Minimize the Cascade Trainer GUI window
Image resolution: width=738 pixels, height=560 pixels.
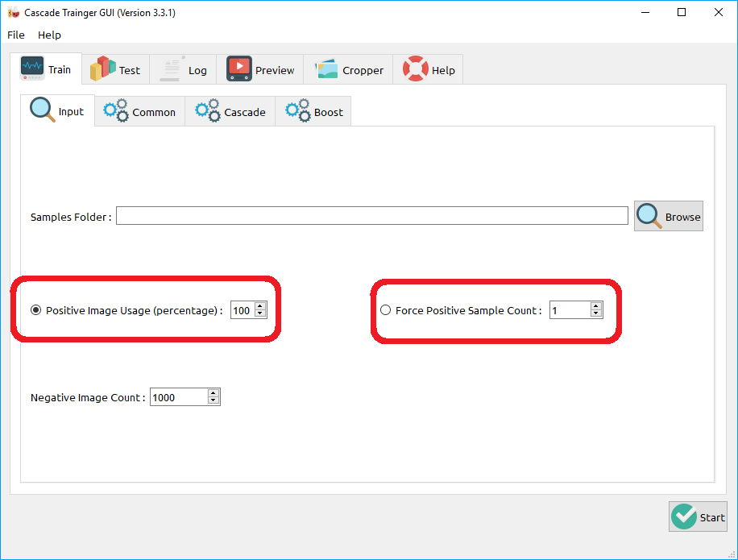click(645, 13)
